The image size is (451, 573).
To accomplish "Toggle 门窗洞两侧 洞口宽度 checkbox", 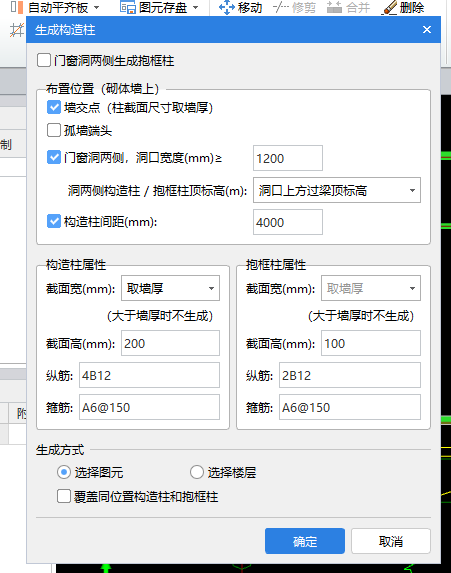I will pyautogui.click(x=54, y=158).
